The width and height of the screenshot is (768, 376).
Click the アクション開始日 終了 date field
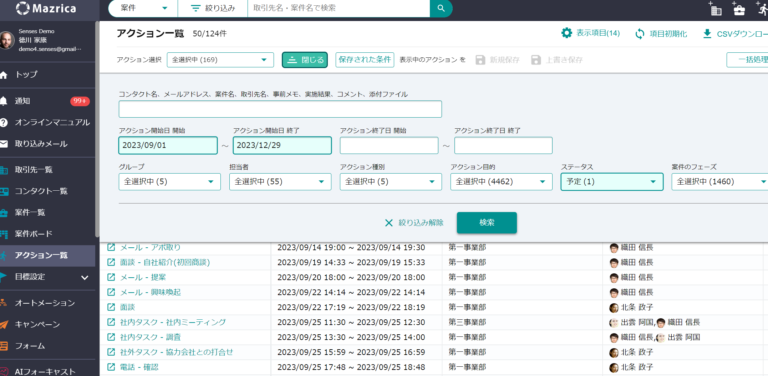282,145
